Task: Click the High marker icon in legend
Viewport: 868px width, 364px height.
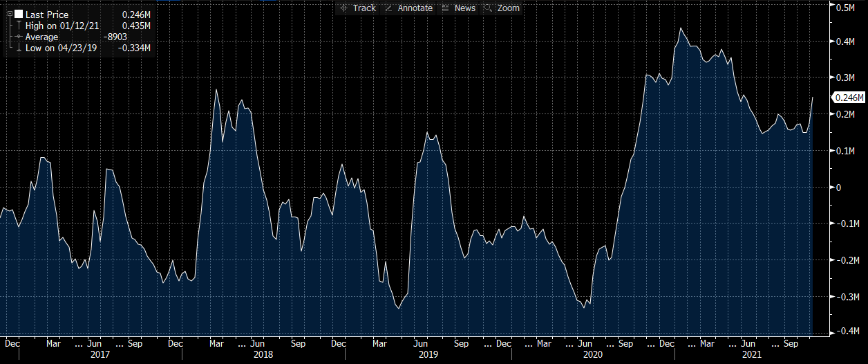Action: pyautogui.click(x=19, y=26)
